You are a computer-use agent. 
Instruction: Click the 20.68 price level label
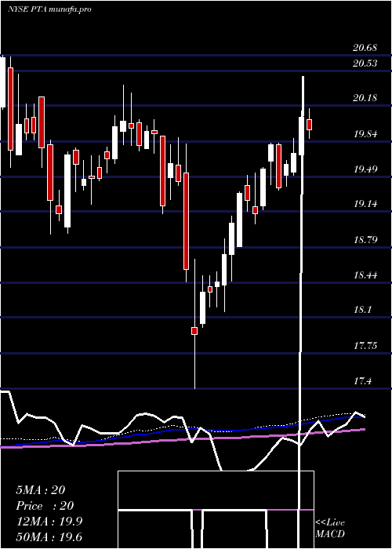pyautogui.click(x=365, y=48)
